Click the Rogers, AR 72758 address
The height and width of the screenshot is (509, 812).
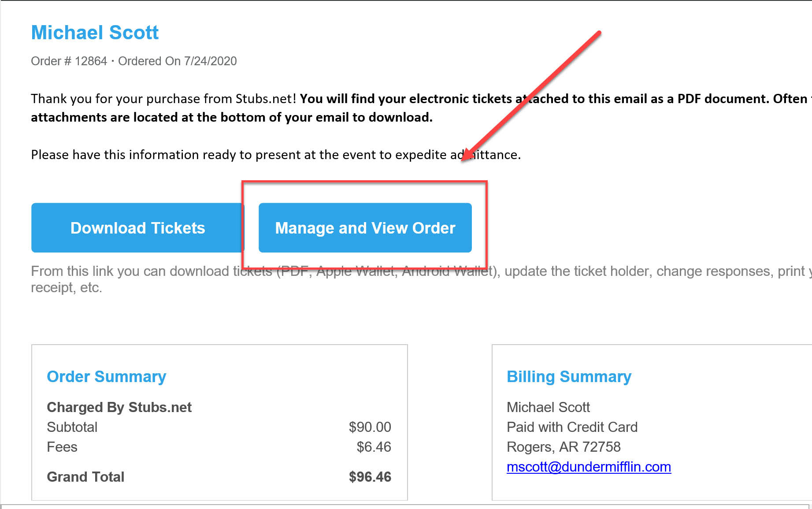564,447
